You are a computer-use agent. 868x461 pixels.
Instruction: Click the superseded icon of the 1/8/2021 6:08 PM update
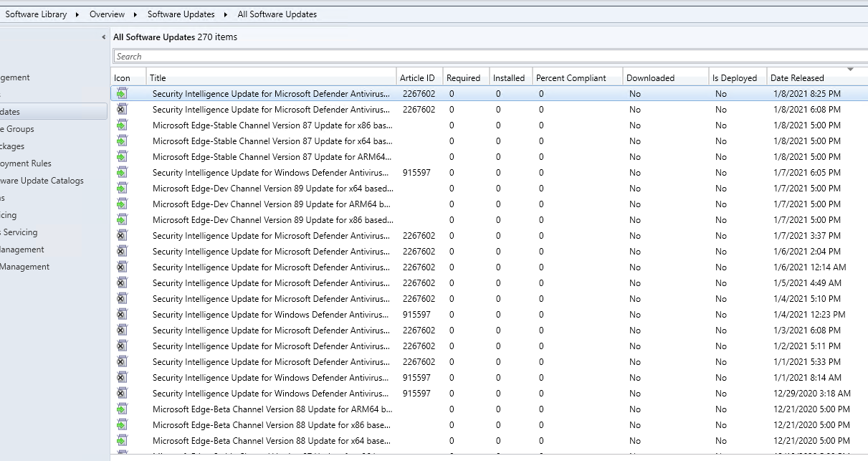[x=122, y=109]
